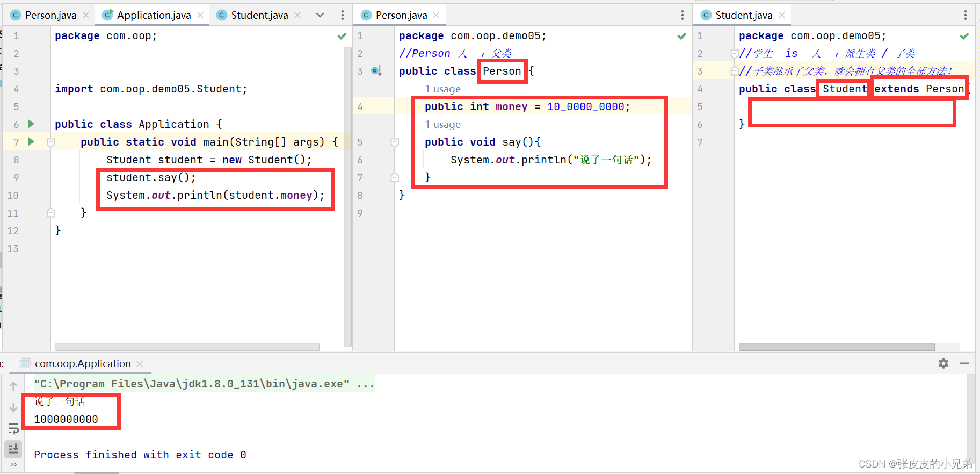980x474 pixels.
Task: Close Person.java tab in left editor
Action: coord(86,15)
